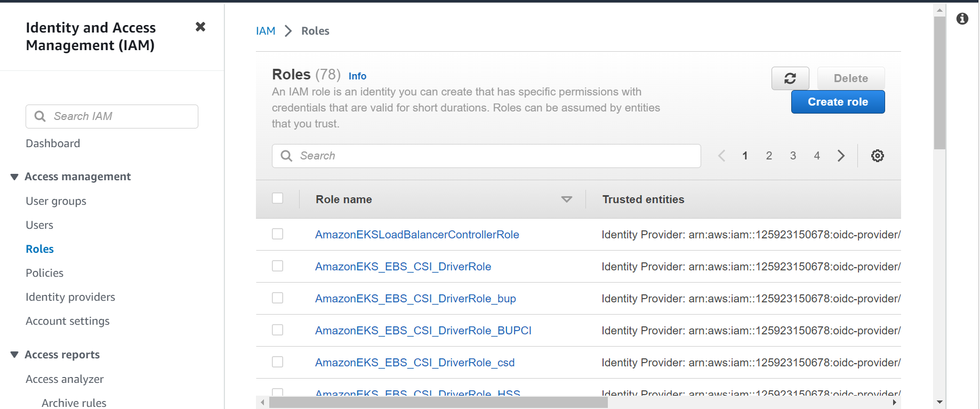
Task: Collapse the Access management section
Action: [14, 177]
